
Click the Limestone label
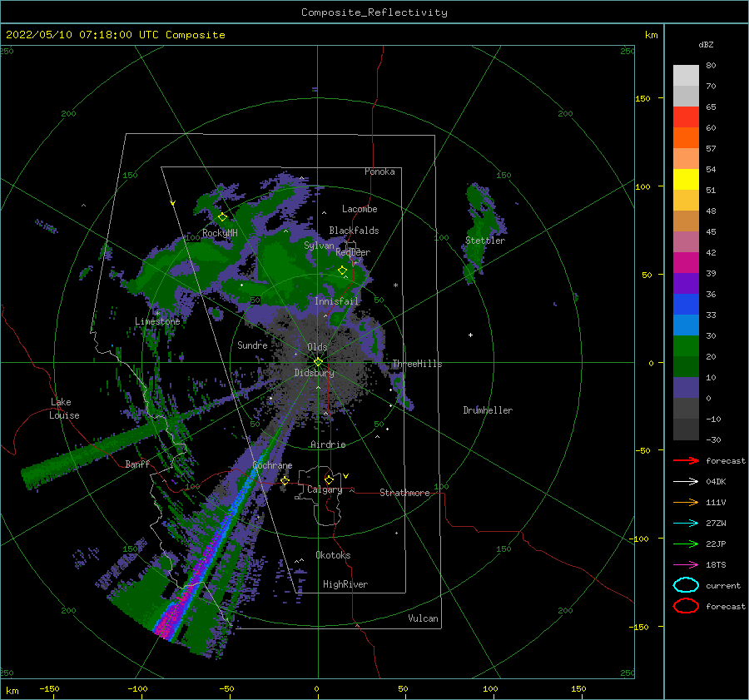click(157, 321)
